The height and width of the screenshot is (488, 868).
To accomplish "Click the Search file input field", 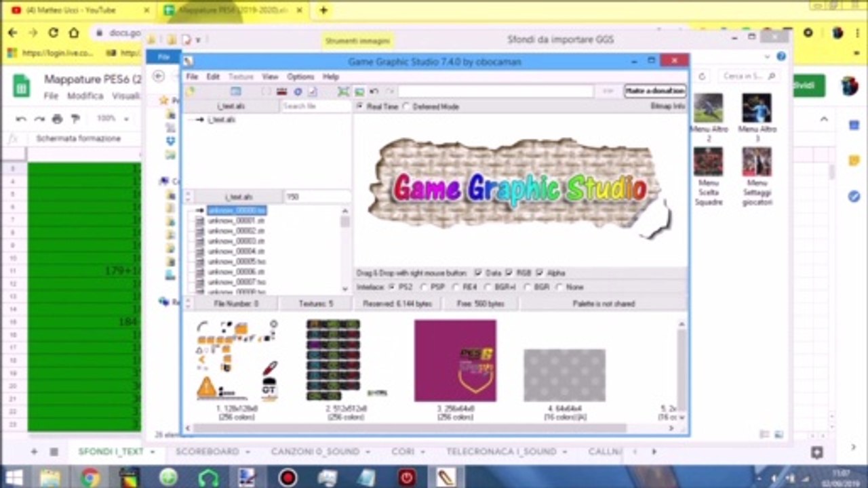I will pos(316,106).
